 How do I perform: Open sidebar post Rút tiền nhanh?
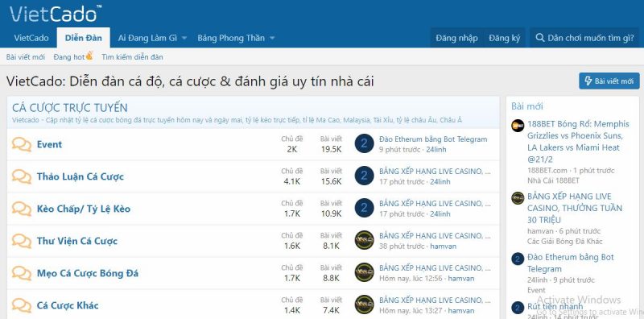tap(555, 307)
